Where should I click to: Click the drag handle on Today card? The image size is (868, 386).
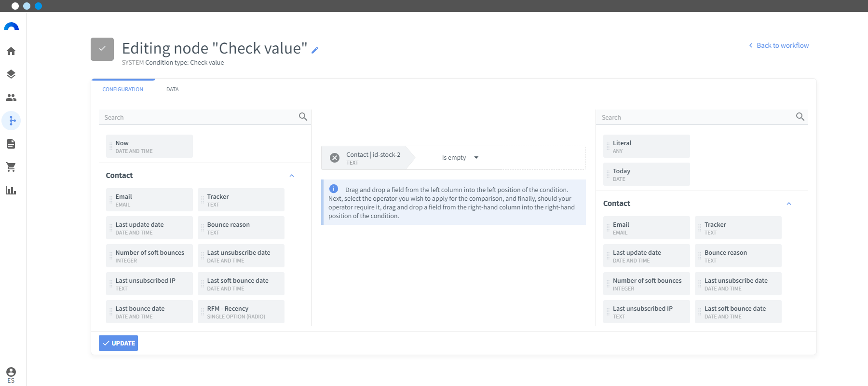click(608, 174)
